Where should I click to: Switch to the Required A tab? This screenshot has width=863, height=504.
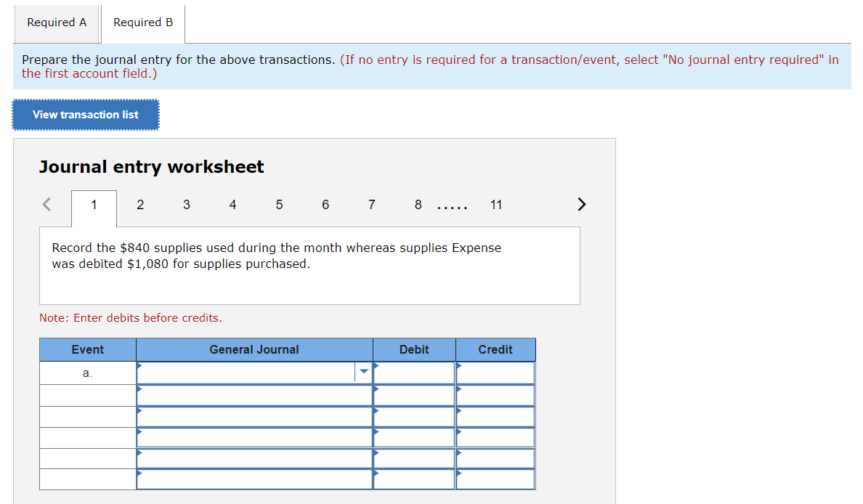pyautogui.click(x=57, y=23)
